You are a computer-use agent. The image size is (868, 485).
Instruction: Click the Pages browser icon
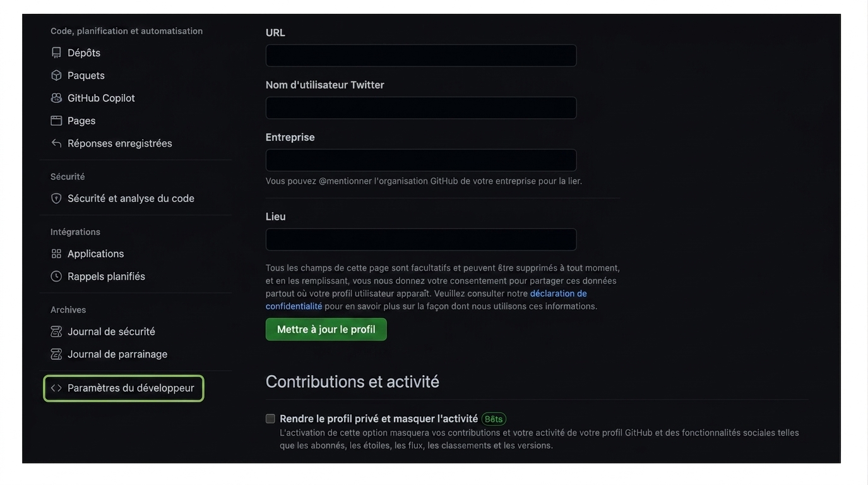point(56,121)
